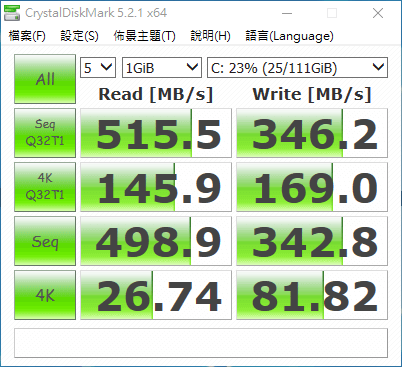Click the 4K Q32T1 write result 169.0

pos(312,187)
